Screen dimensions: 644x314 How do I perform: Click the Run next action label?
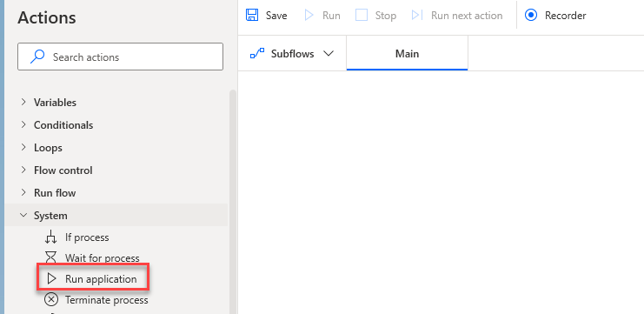coord(467,16)
